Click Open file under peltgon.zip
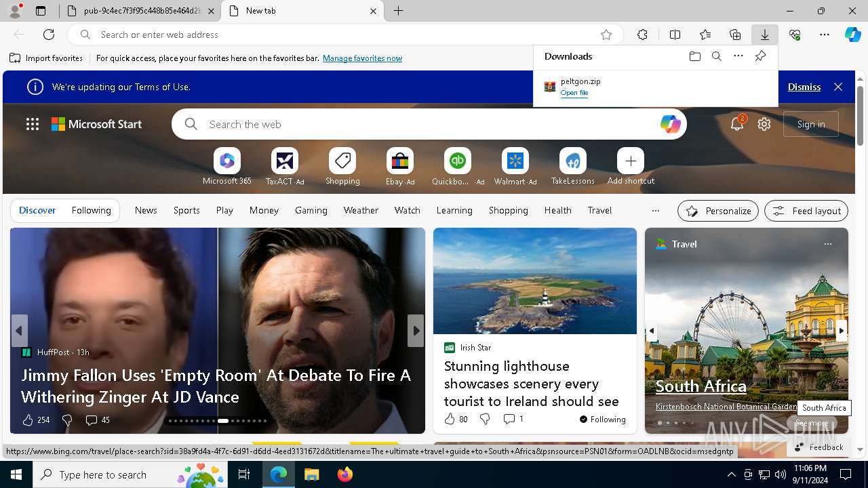The height and width of the screenshot is (488, 868). 574,93
